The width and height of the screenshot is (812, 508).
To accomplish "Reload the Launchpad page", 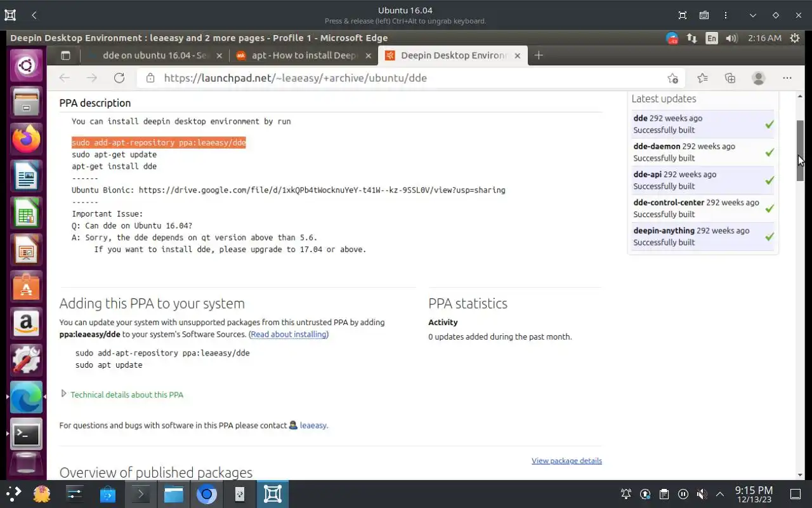I will tap(119, 78).
